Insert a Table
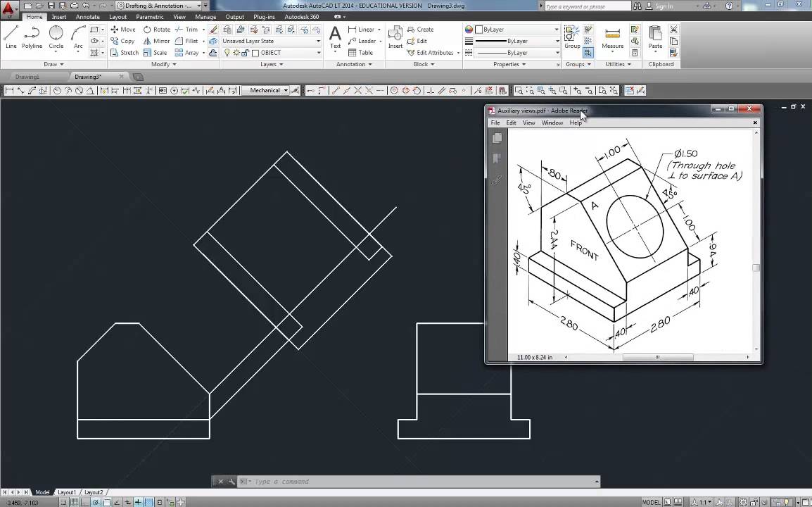The width and height of the screenshot is (812, 507). [x=360, y=52]
